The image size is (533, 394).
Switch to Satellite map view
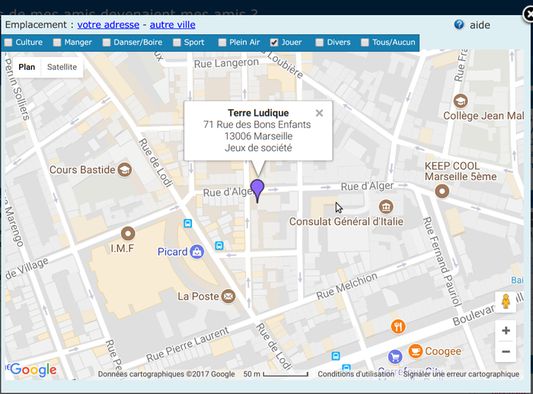click(62, 67)
